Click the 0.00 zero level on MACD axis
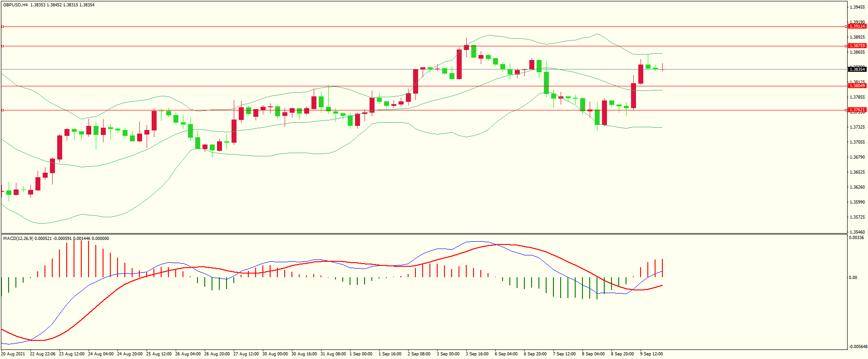 853,278
